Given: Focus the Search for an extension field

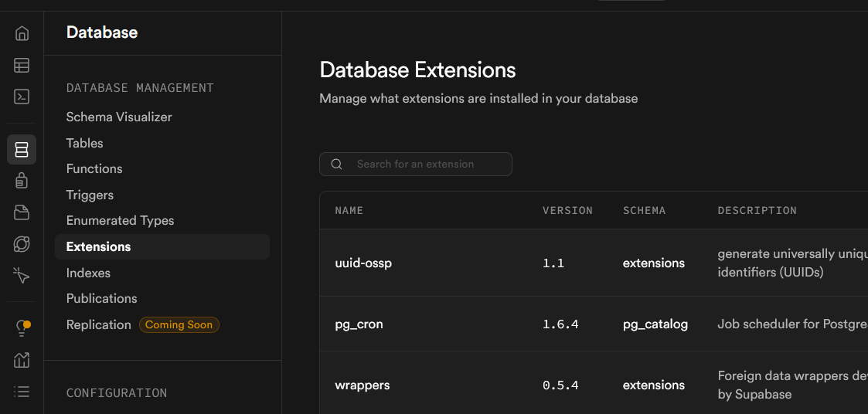Looking at the screenshot, I should pos(425,165).
